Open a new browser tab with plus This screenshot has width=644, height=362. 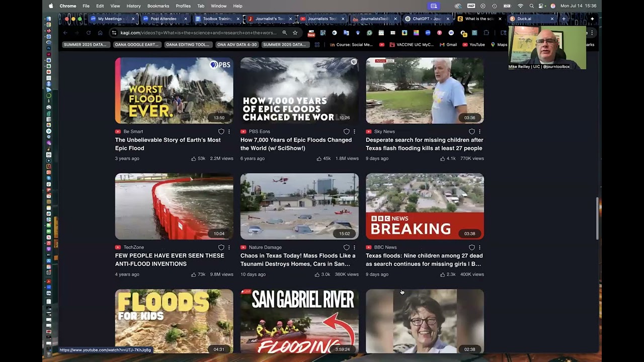coord(563,19)
